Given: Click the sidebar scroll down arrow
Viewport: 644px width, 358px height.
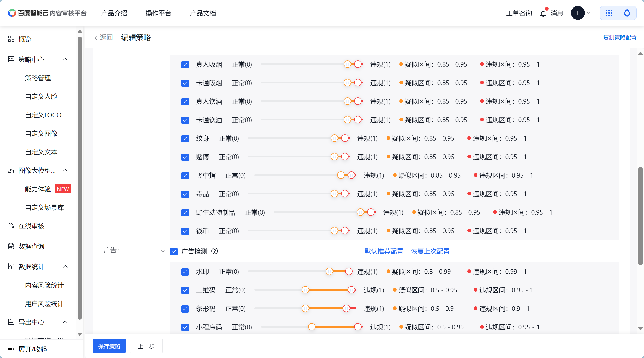Looking at the screenshot, I should coord(80,334).
